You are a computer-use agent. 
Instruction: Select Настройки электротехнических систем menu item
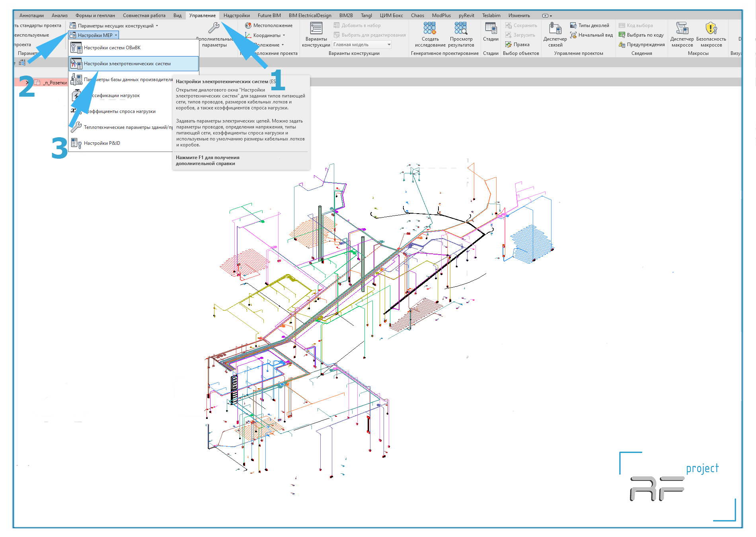[134, 64]
